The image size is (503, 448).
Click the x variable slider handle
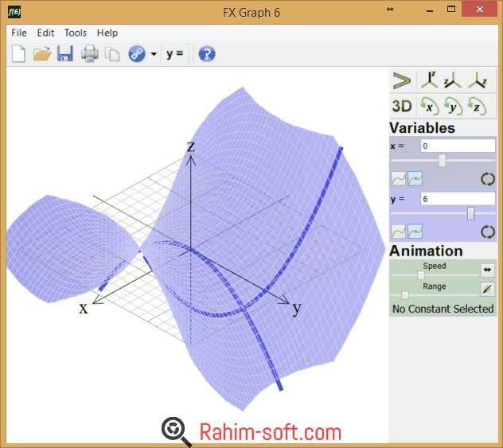(x=442, y=161)
